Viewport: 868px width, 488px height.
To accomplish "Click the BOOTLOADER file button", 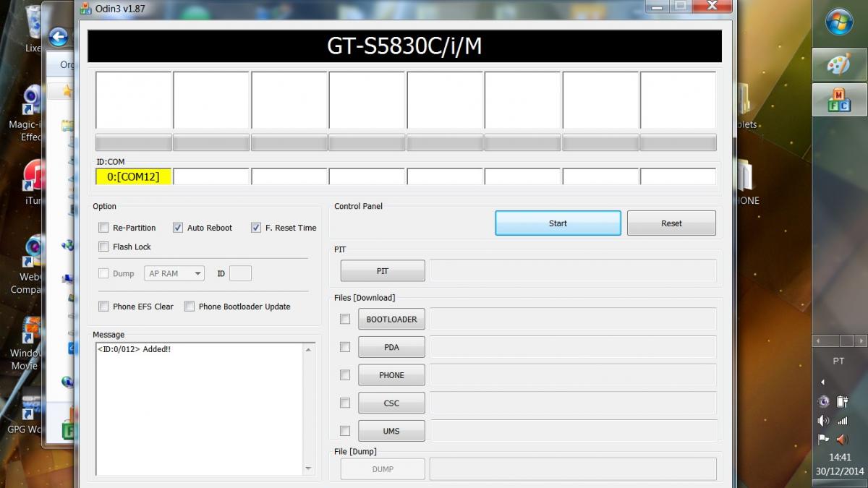I will coord(391,319).
